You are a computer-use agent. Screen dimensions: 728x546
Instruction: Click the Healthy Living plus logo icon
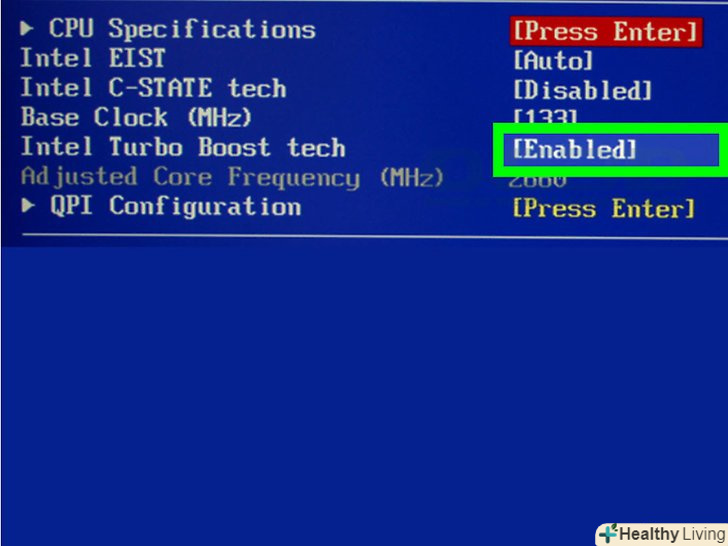click(608, 533)
